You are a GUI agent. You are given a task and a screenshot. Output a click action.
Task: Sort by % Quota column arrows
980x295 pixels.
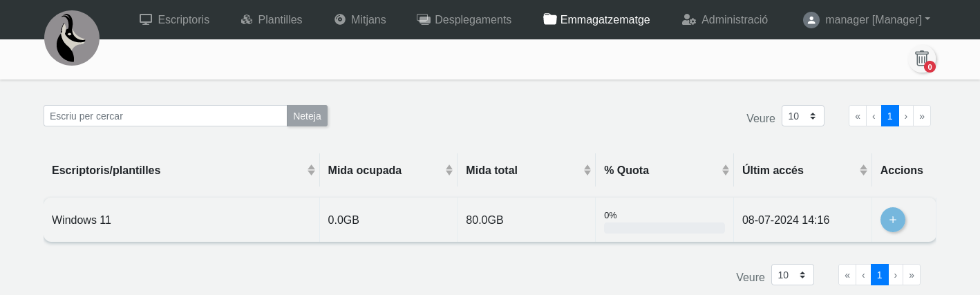coord(726,170)
